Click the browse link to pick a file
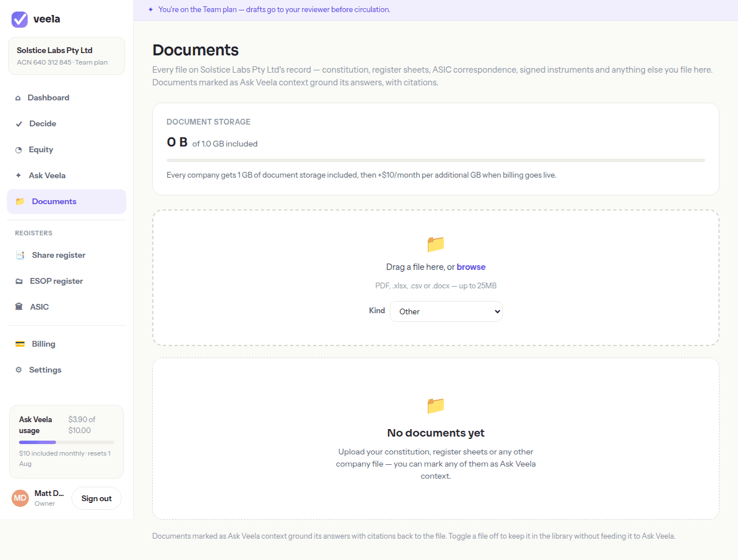738x560 pixels. 471,267
